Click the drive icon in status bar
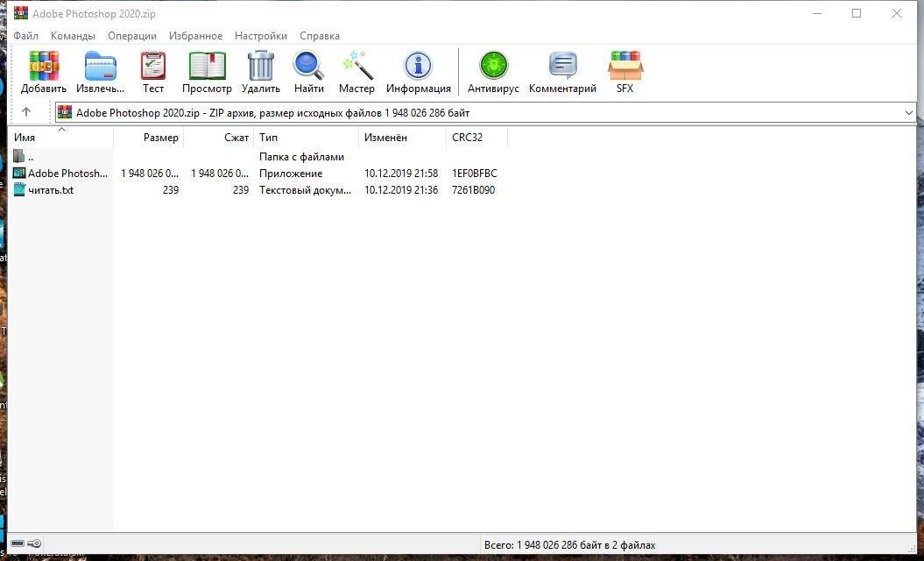This screenshot has height=561, width=924. pyautogui.click(x=18, y=543)
